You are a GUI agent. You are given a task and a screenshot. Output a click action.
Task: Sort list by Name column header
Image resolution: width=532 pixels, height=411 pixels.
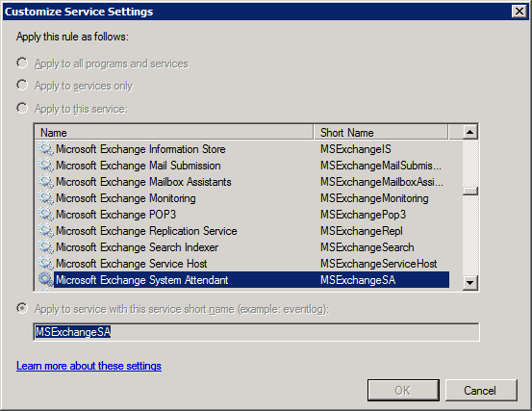coord(174,133)
